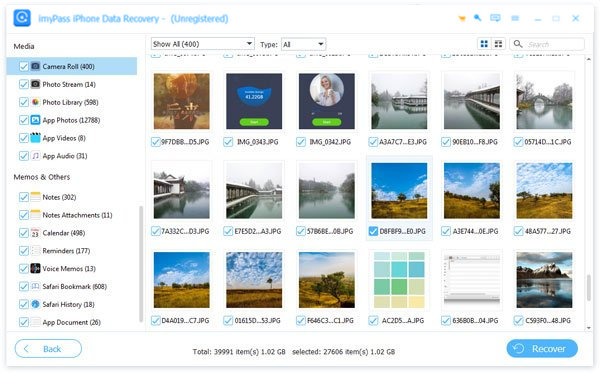Click the Photo Stream icon
600x373 pixels.
click(x=35, y=84)
